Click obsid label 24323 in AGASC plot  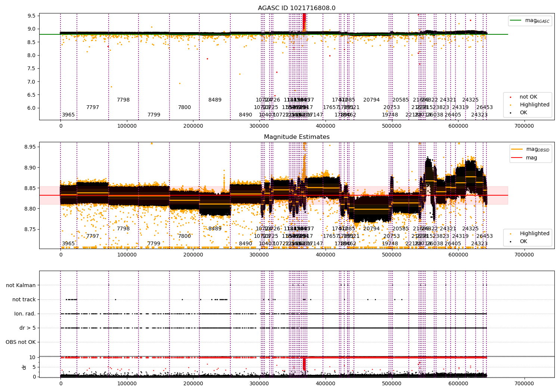pos(479,115)
